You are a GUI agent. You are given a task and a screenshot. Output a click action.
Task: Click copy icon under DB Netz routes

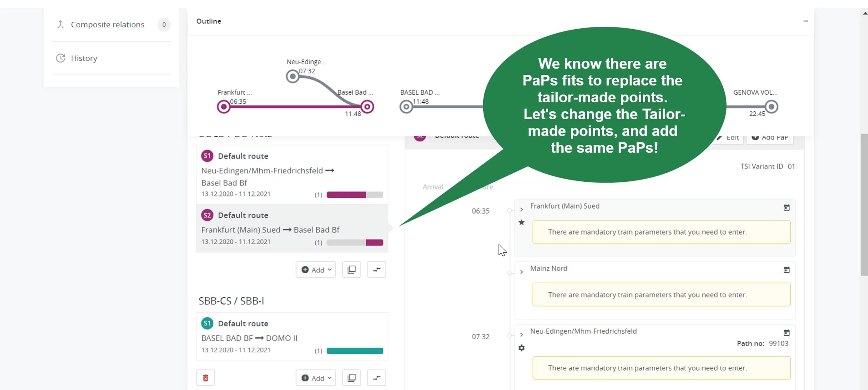coord(352,270)
